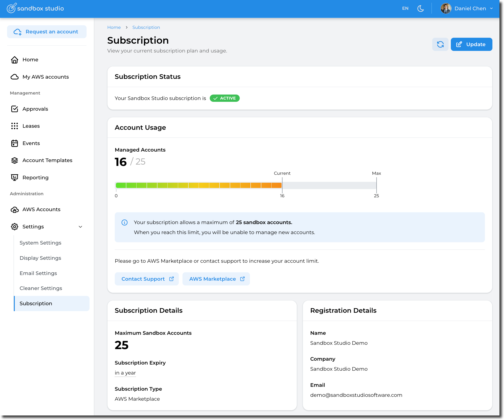This screenshot has height=420, width=504.
Task: Switch language using the EN selector
Action: (405, 8)
